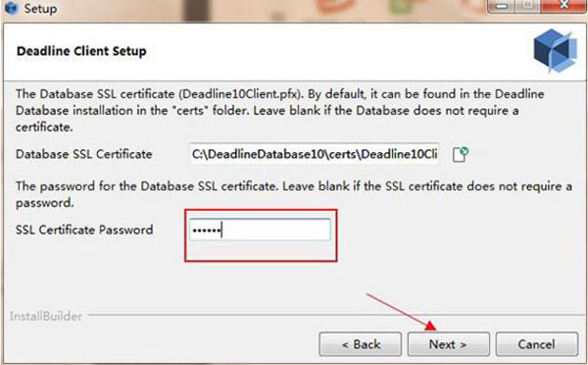The width and height of the screenshot is (588, 365).
Task: Click the Deadline Client Setup heading
Action: [81, 51]
